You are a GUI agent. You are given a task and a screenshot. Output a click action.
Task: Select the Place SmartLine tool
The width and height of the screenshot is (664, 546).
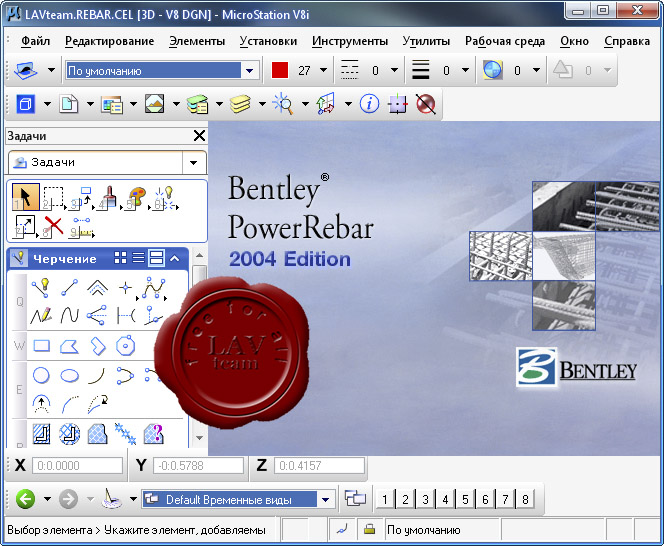coord(41,288)
